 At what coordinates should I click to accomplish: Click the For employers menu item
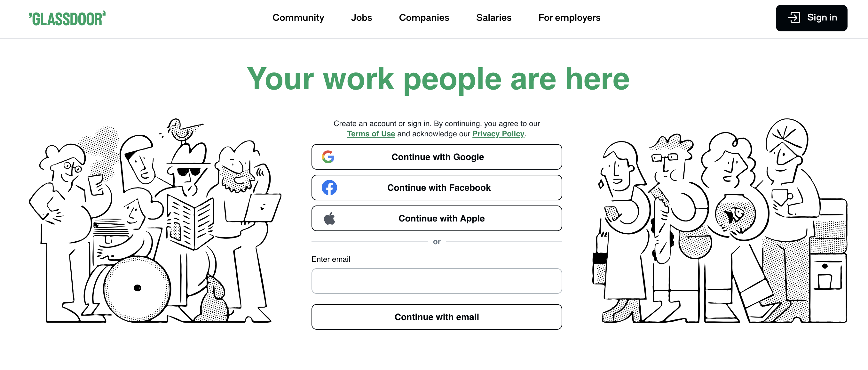pyautogui.click(x=570, y=17)
